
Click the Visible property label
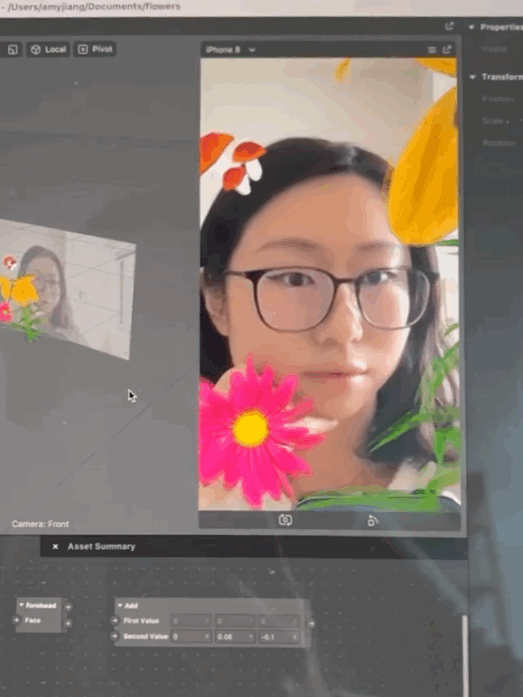pos(494,49)
